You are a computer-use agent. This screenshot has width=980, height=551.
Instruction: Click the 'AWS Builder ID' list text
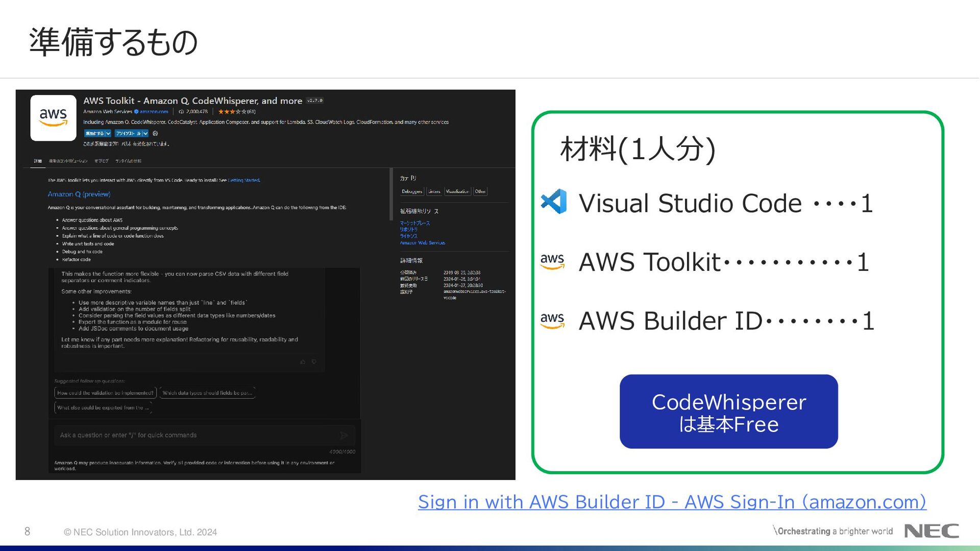click(671, 321)
